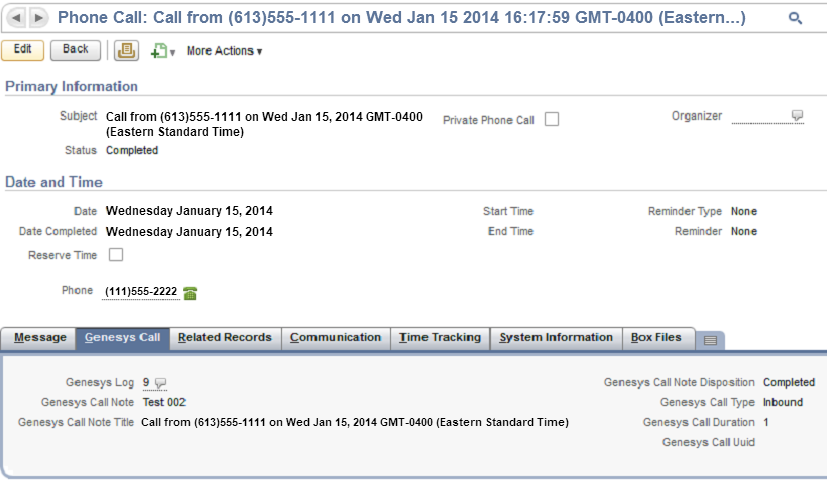Click the Organizer field
831x483 pixels.
click(x=760, y=117)
